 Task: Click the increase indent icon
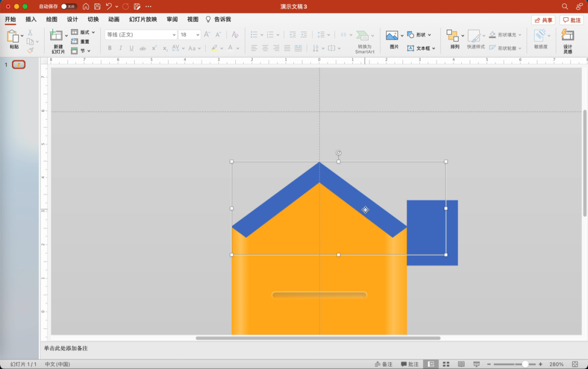point(304,34)
